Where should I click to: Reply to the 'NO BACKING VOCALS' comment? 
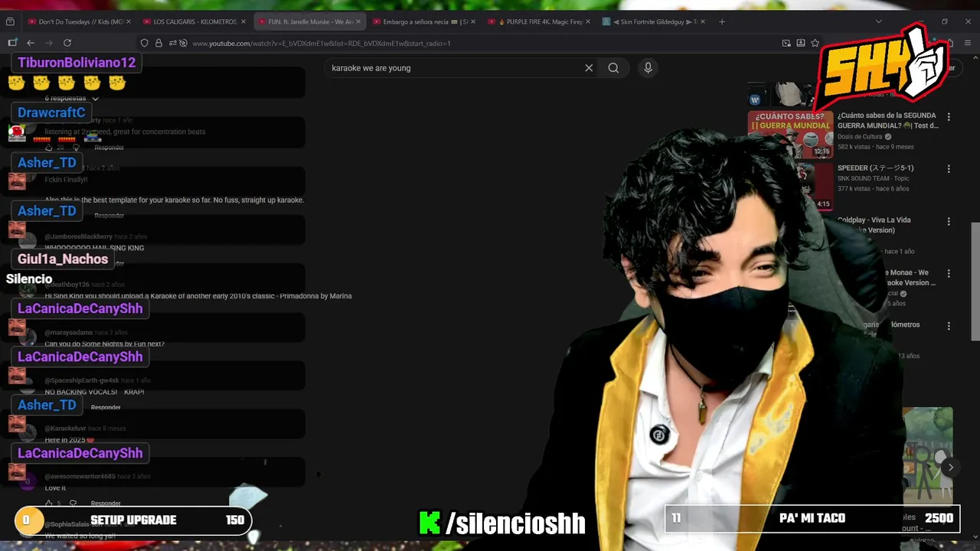tap(106, 407)
